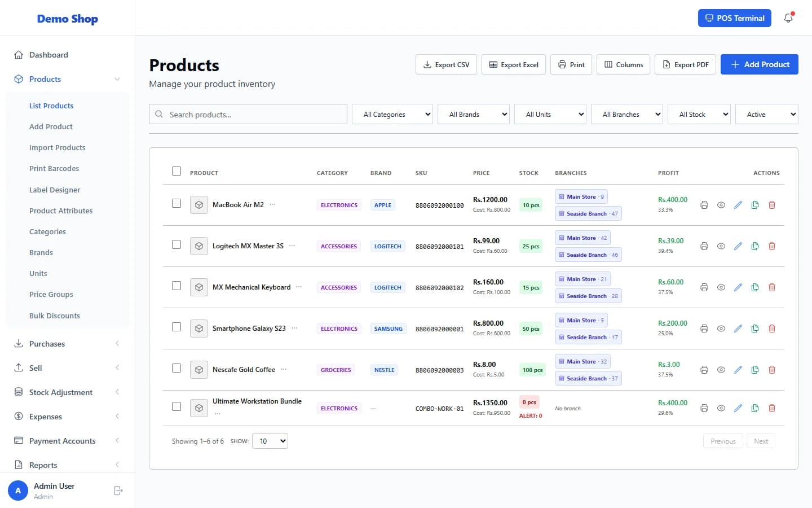Viewport: 812px width, 508px height.
Task: View Ultimate Workstation Bundle via eye icon
Action: 721,408
